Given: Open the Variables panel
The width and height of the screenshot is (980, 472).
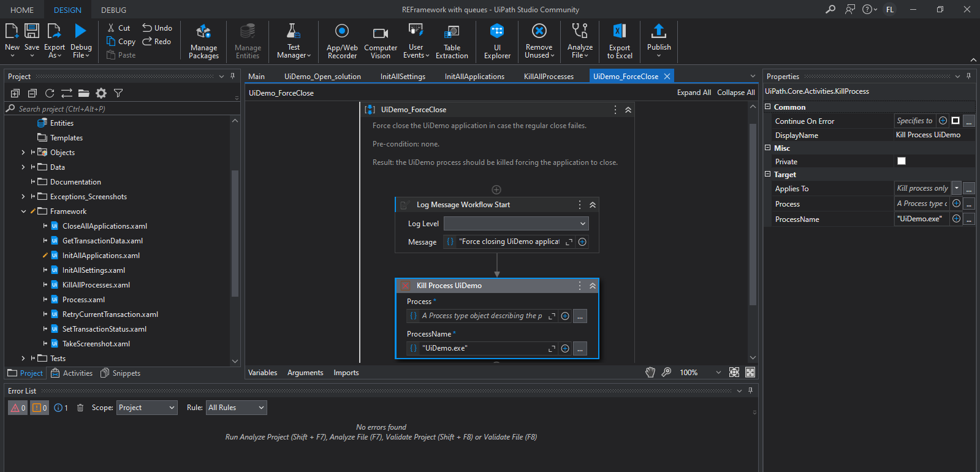Looking at the screenshot, I should coord(262,373).
